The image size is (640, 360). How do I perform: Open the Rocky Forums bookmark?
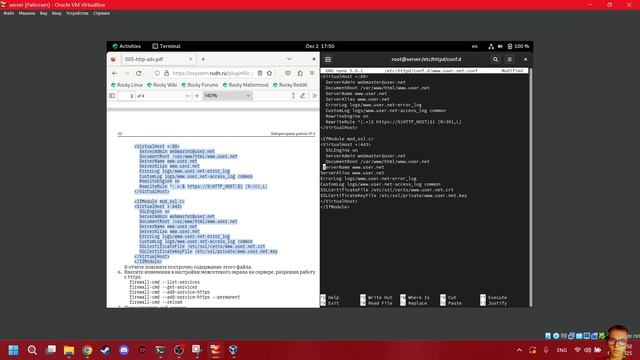[200, 85]
